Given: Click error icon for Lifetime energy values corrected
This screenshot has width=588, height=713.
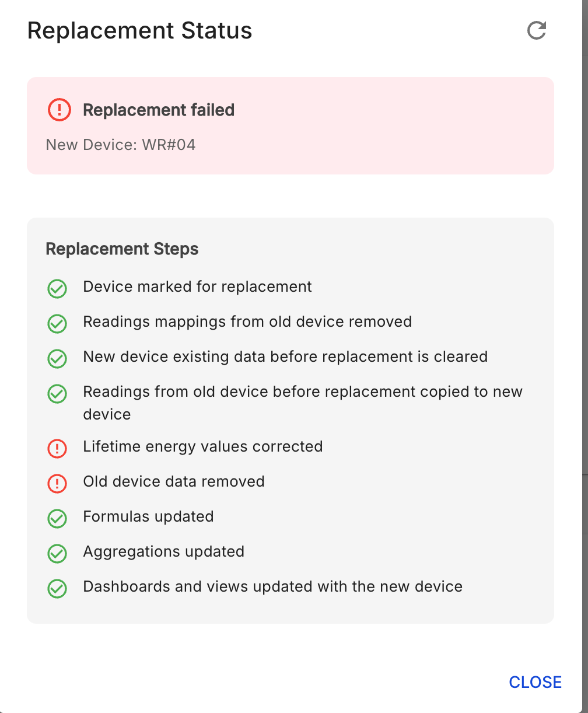Looking at the screenshot, I should [57, 448].
